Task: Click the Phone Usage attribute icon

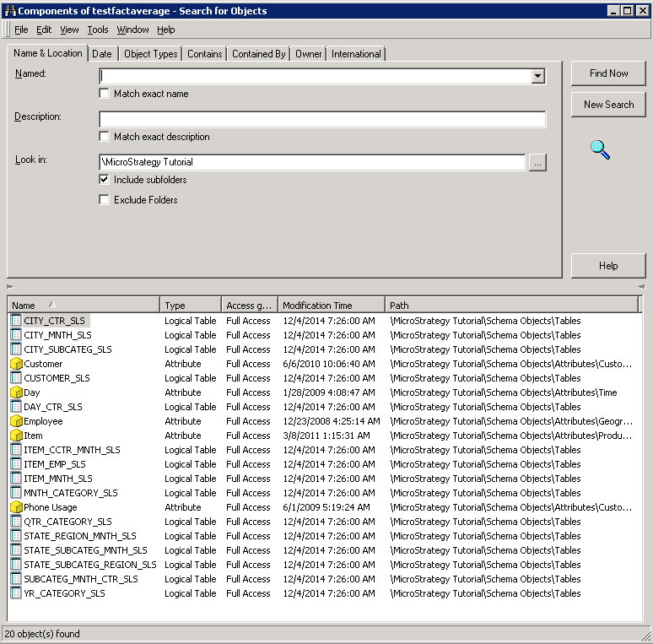Action: tap(16, 507)
